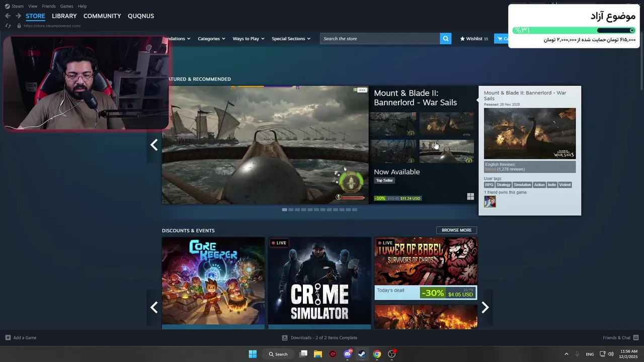Click the Violent user tag

(565, 185)
